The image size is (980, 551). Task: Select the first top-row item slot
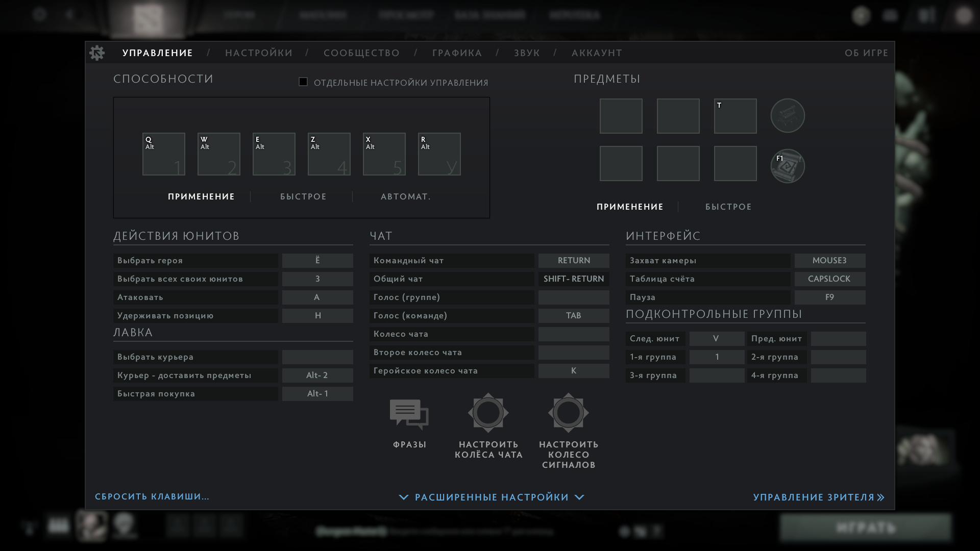click(x=621, y=116)
